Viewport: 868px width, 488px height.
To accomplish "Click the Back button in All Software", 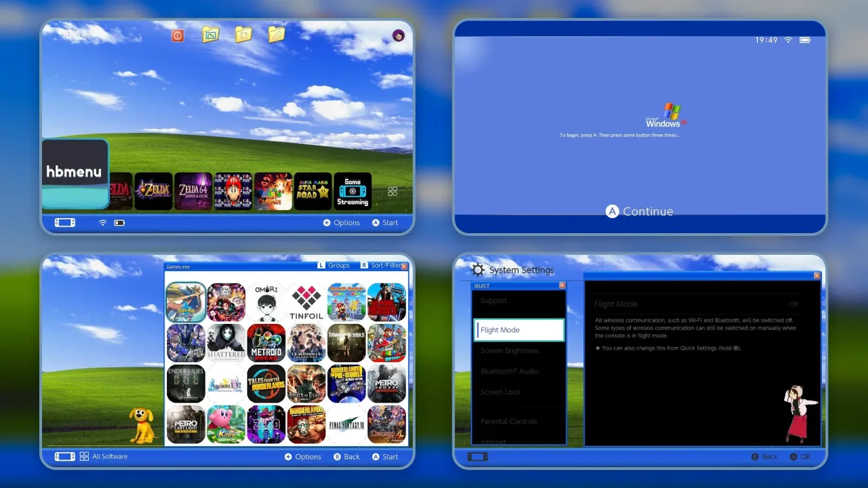I will click(347, 457).
